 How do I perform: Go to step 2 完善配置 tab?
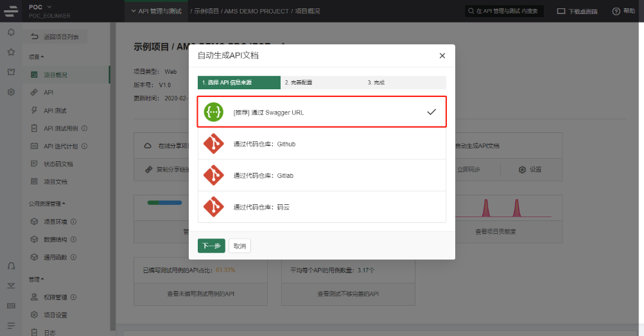coord(322,83)
